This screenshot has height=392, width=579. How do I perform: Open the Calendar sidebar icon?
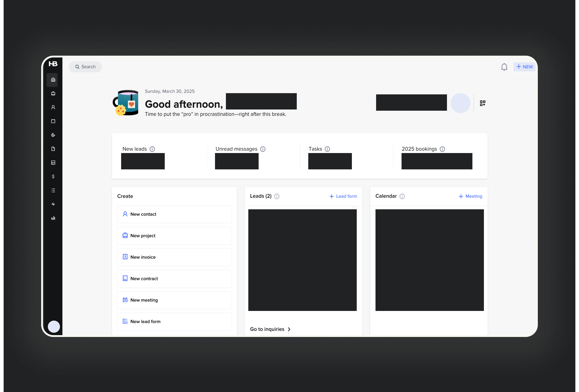(x=53, y=121)
